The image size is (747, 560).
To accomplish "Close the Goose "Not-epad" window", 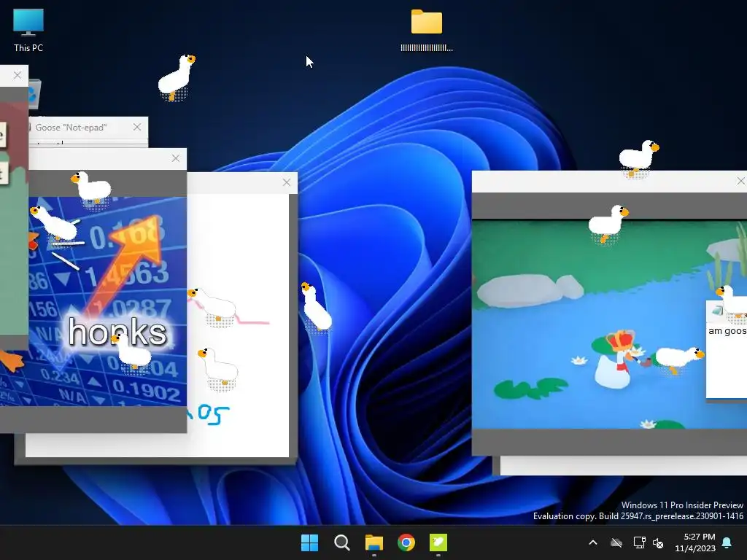I will 137,127.
